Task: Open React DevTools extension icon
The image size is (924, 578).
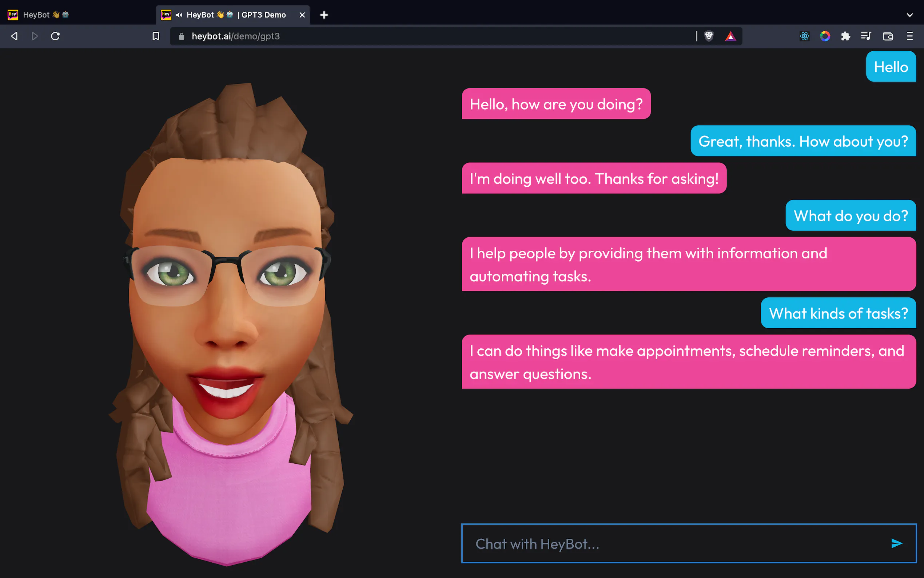Action: click(804, 36)
